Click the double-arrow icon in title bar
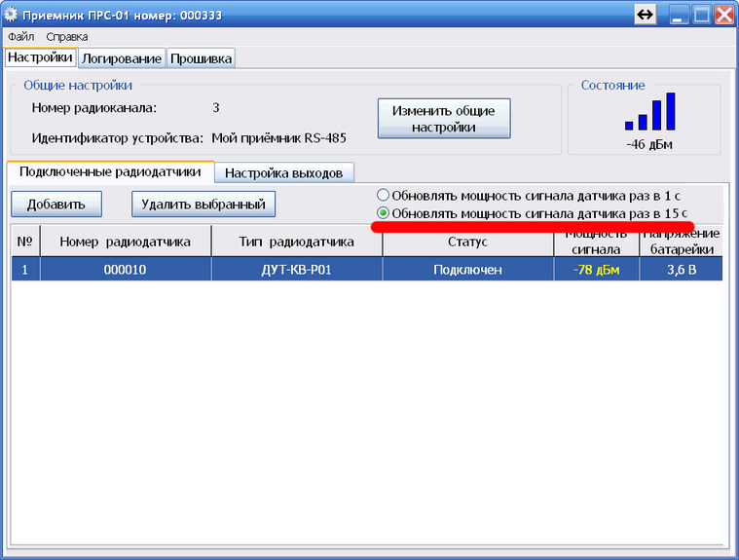 pos(645,15)
